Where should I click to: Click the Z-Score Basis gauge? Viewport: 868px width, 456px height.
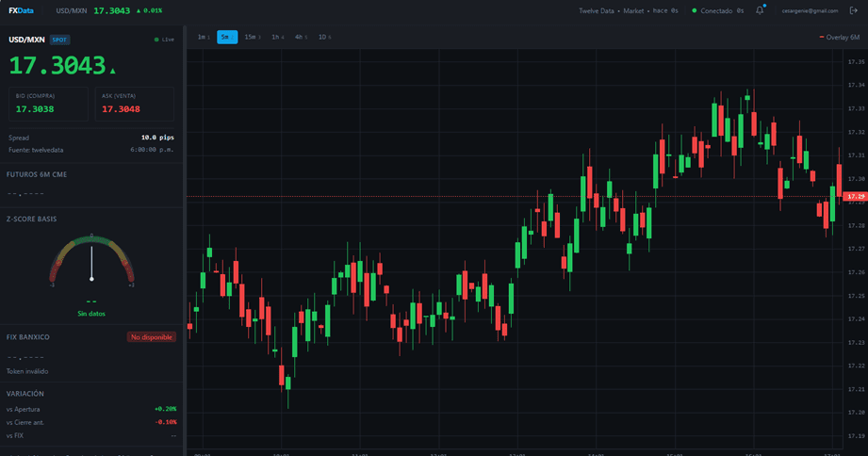point(91,260)
